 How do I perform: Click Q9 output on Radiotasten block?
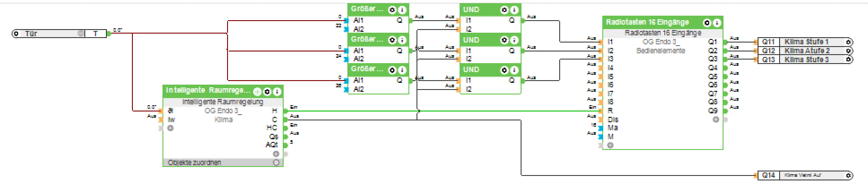tap(713, 111)
